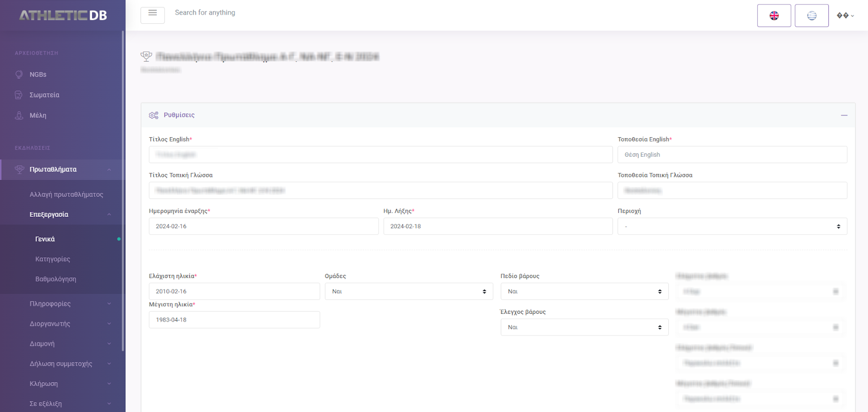This screenshot has width=868, height=412.
Task: Open the Ομάδες dropdown
Action: click(409, 291)
